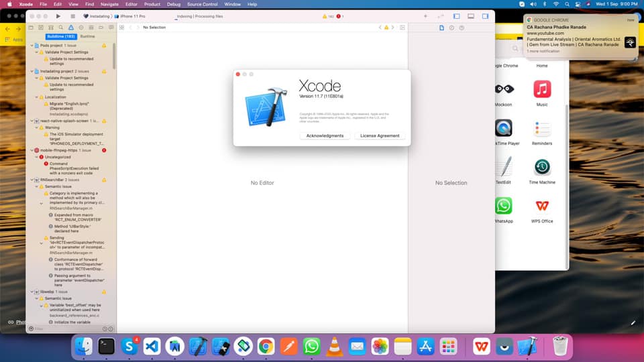The height and width of the screenshot is (362, 644).
Task: Open Visual Studio Code from the Dock
Action: 151,346
